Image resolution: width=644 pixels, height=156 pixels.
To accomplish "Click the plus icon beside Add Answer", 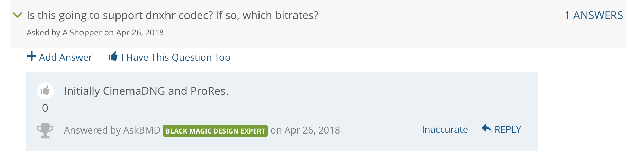I will click(32, 56).
